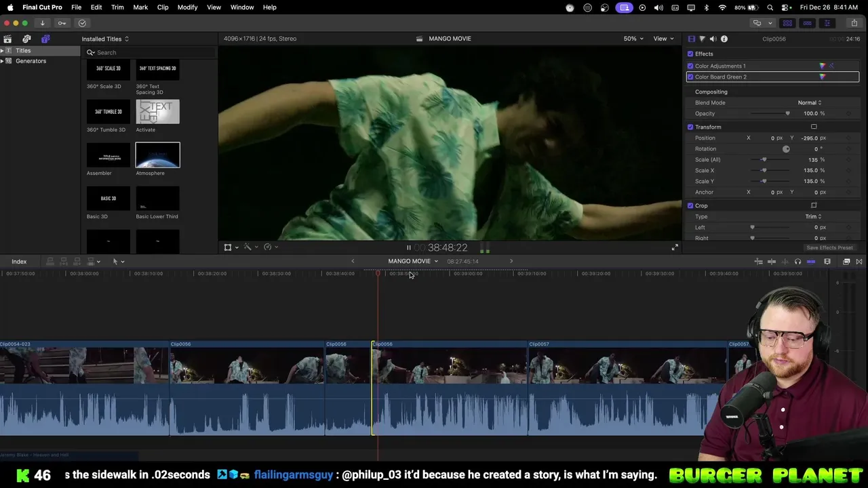The height and width of the screenshot is (488, 868).
Task: Open the Installed Titles popup menu
Action: coord(105,39)
